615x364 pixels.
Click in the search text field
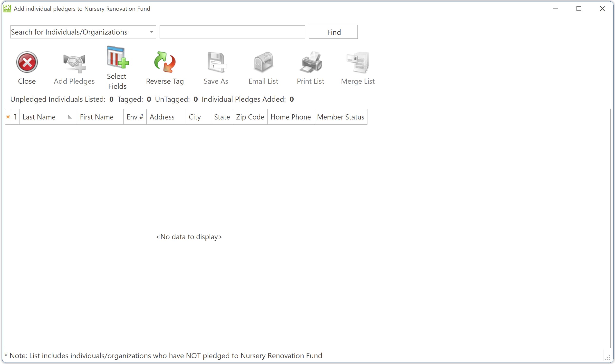(x=232, y=32)
